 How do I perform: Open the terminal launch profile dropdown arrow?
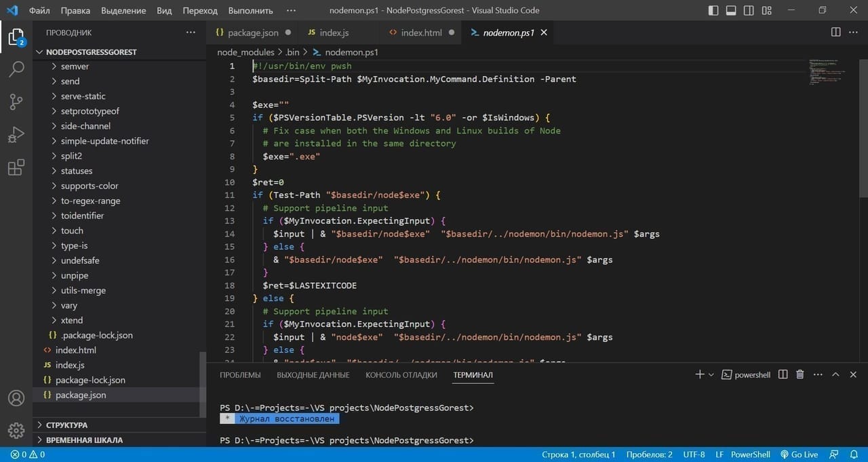(711, 374)
